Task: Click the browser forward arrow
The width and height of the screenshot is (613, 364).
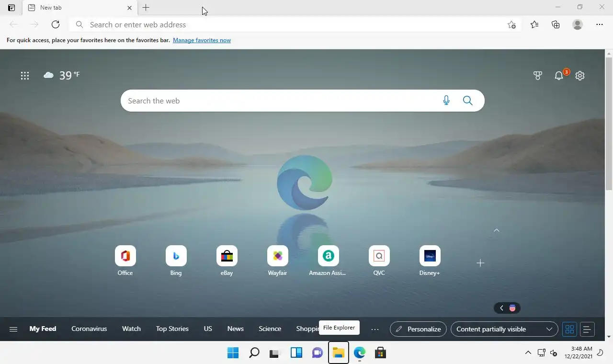Action: click(x=34, y=24)
